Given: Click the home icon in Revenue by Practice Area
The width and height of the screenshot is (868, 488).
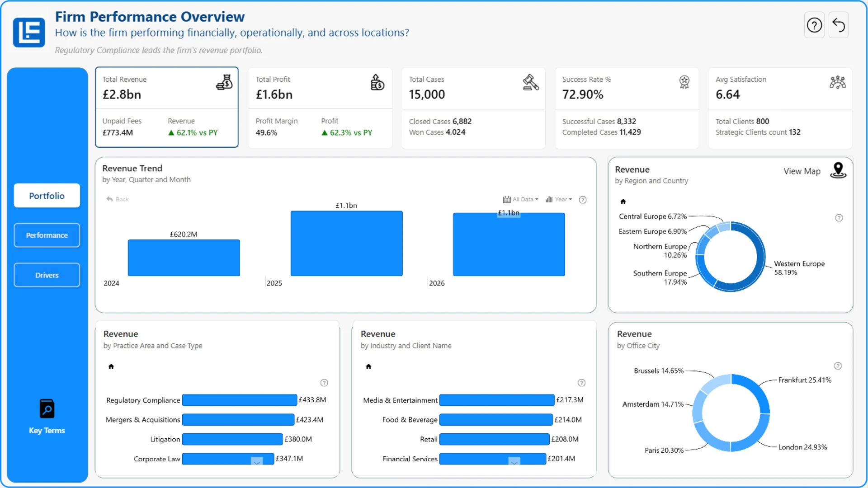Looking at the screenshot, I should pyautogui.click(x=111, y=366).
